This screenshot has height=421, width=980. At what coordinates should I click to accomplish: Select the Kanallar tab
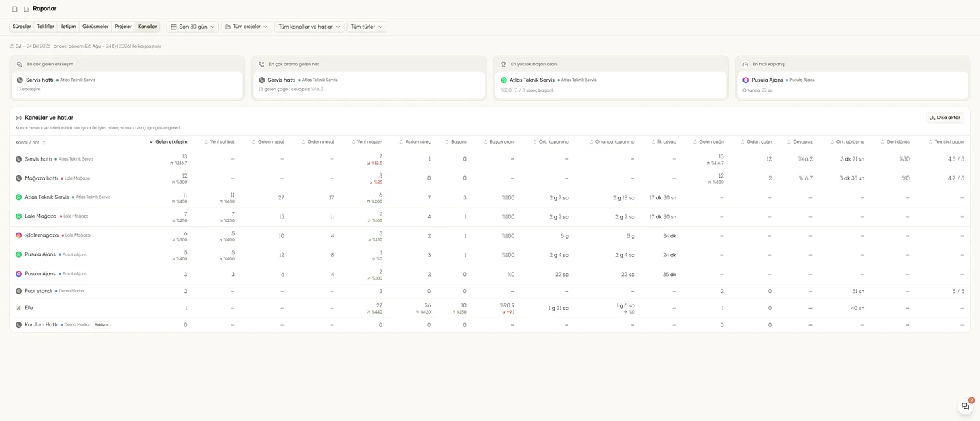[x=148, y=27]
